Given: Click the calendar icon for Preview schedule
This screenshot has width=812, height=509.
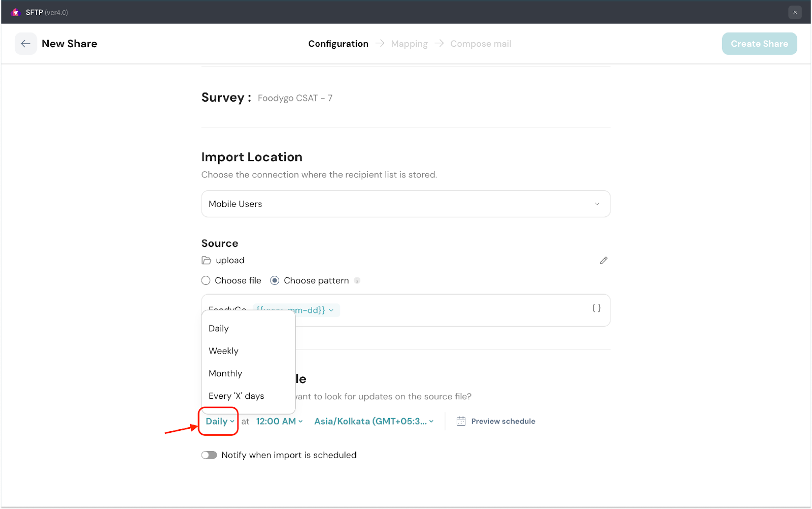Looking at the screenshot, I should point(461,421).
